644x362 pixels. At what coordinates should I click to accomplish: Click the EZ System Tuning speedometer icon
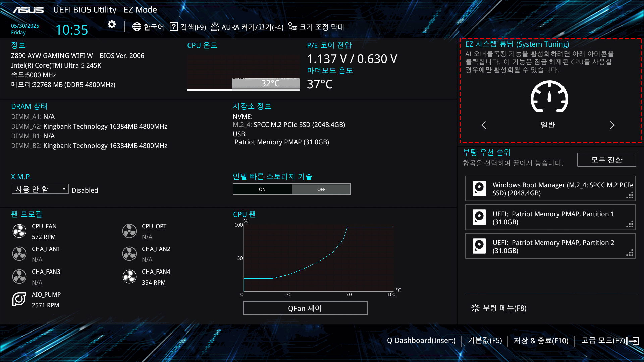[549, 97]
